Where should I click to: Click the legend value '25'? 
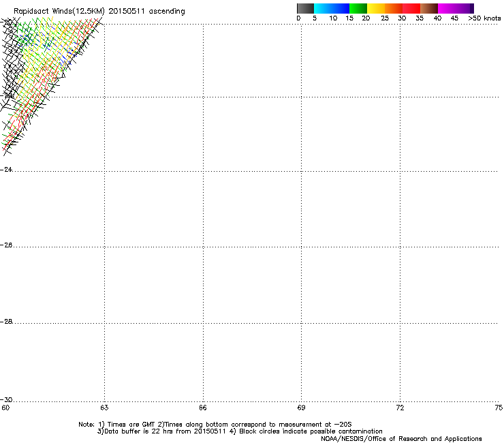pos(385,18)
